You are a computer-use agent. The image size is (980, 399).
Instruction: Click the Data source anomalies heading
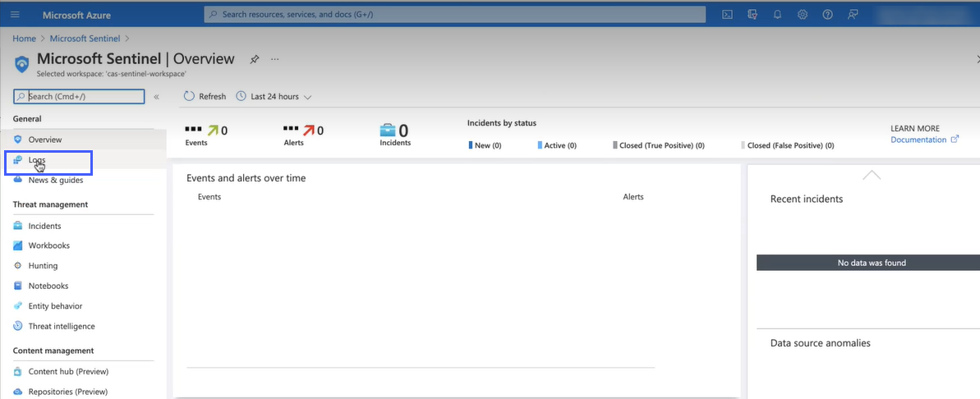820,343
